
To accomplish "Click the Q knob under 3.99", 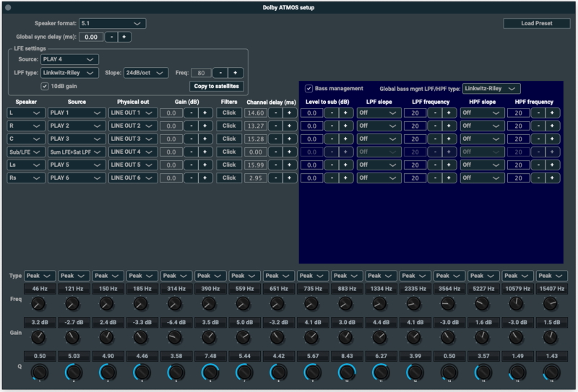I will [415, 372].
